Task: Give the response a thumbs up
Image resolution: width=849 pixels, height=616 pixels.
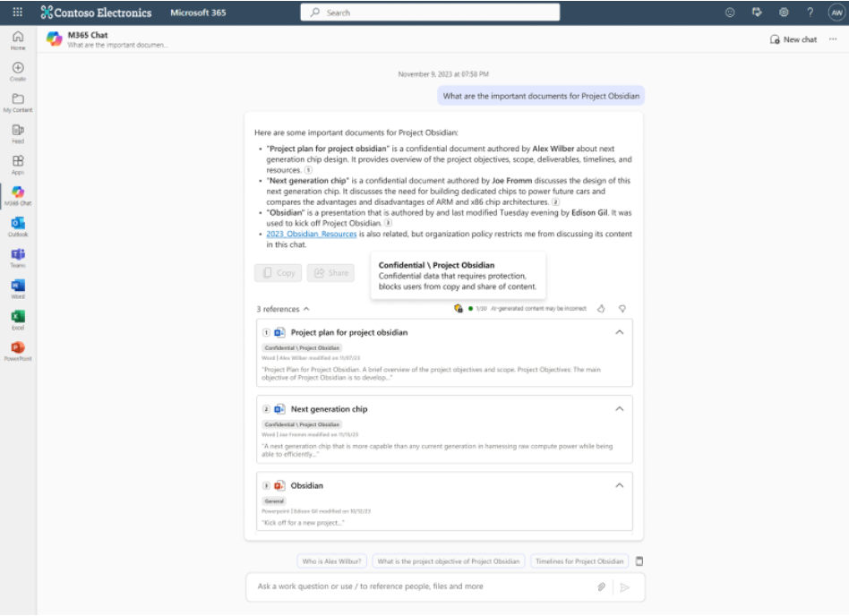Action: [601, 309]
